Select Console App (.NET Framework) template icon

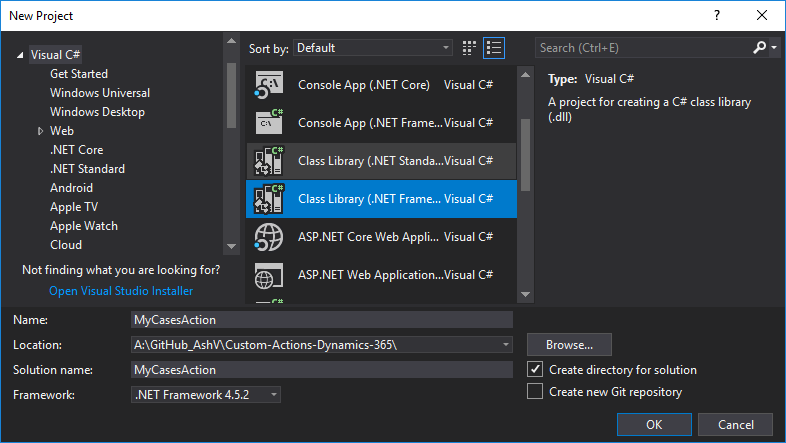pos(269,122)
